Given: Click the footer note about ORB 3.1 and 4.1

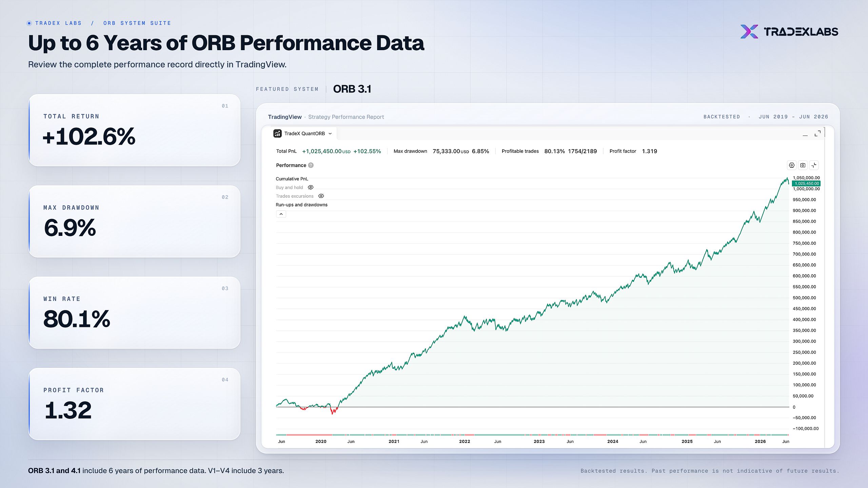Looking at the screenshot, I should [156, 471].
